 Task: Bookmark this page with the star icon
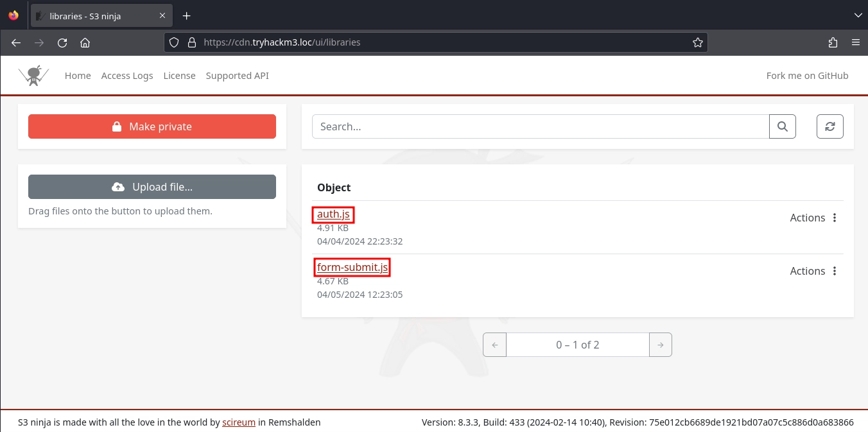pyautogui.click(x=697, y=42)
